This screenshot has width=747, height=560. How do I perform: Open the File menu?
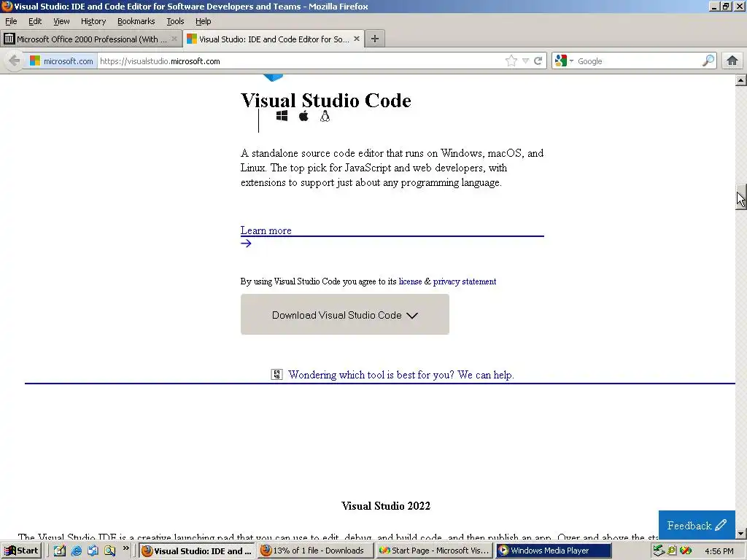(x=11, y=21)
